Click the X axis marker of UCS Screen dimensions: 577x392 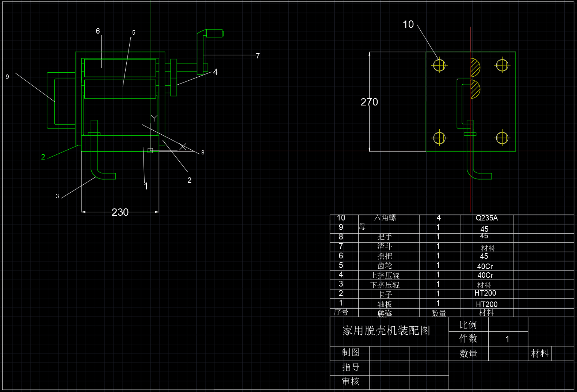click(183, 146)
